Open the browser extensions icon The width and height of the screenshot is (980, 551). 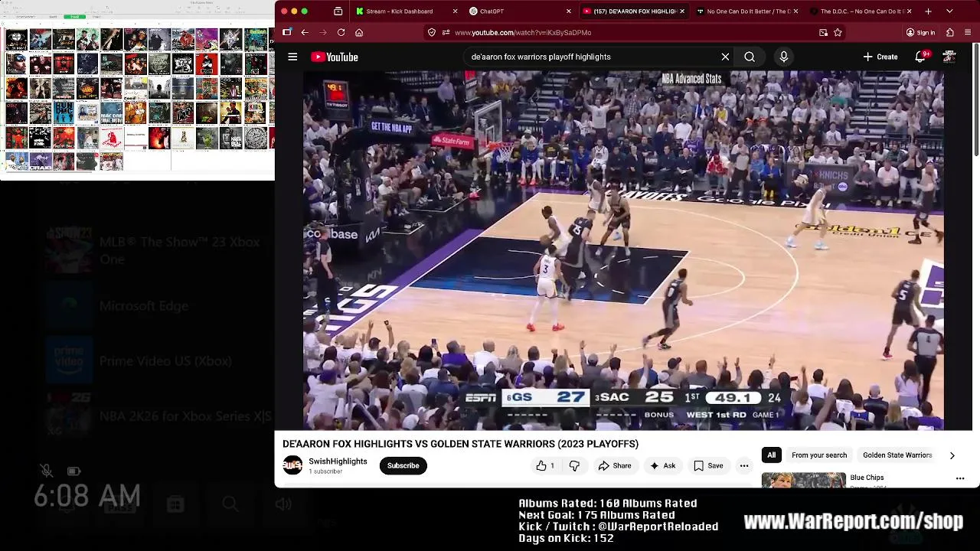coord(950,32)
